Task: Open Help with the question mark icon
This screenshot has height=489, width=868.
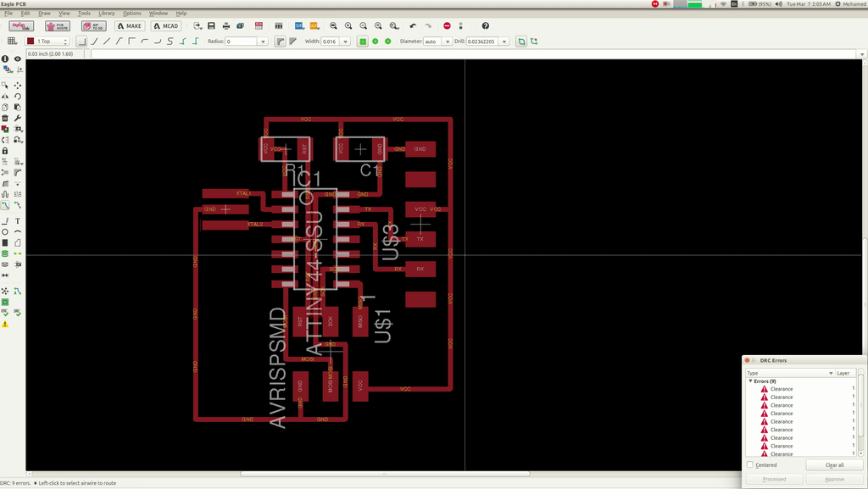Action: point(486,26)
